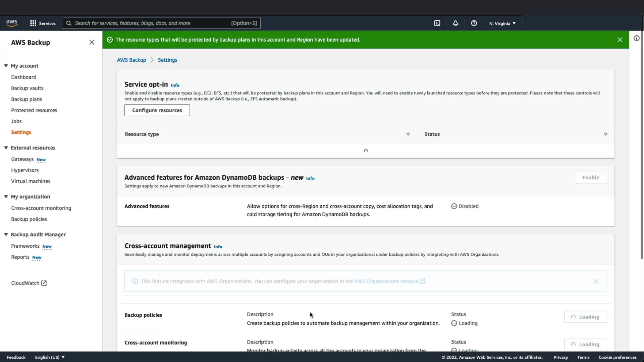The width and height of the screenshot is (644, 362).
Task: Click the Configure resources button
Action: [x=157, y=110]
